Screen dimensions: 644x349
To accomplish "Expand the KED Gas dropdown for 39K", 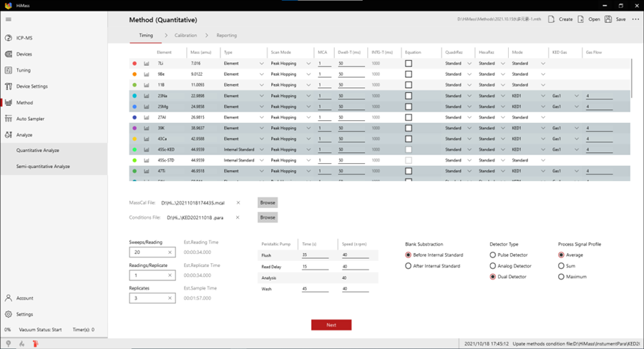I will pos(576,128).
